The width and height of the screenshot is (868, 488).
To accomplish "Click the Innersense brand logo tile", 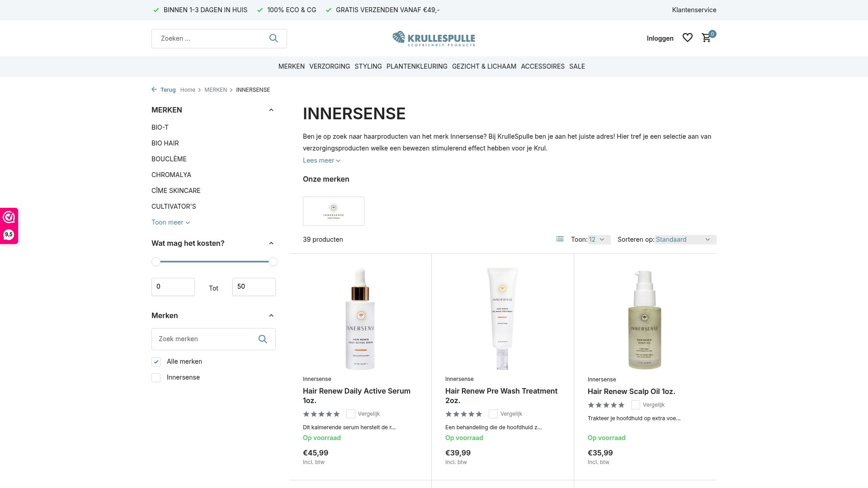I will [334, 211].
